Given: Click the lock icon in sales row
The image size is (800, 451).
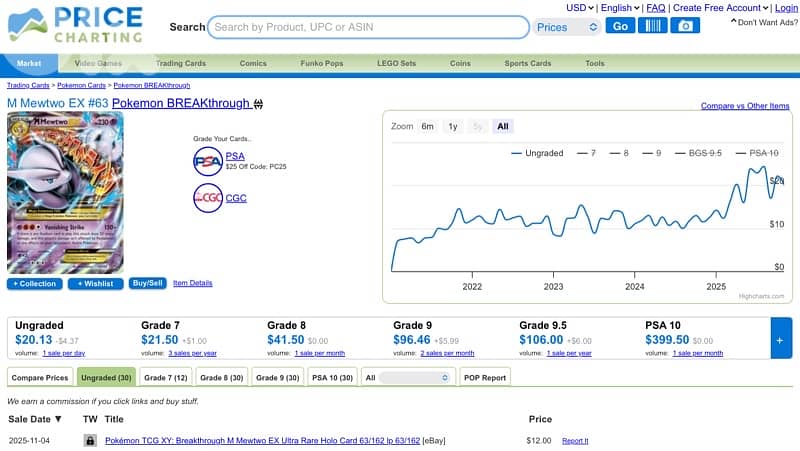Looking at the screenshot, I should tap(90, 441).
